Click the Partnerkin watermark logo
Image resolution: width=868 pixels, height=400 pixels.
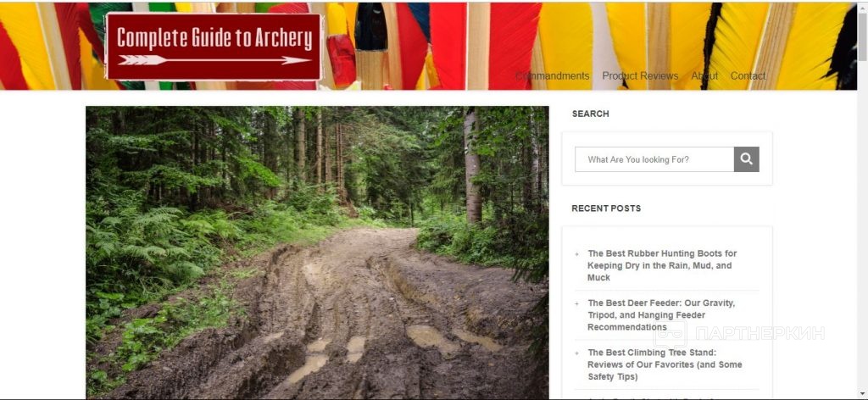(x=739, y=334)
